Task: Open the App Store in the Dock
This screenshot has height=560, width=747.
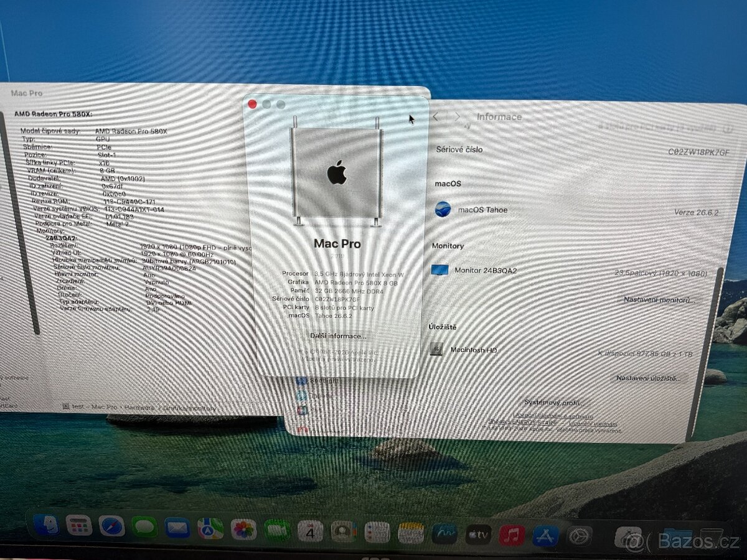Action: tap(545, 535)
